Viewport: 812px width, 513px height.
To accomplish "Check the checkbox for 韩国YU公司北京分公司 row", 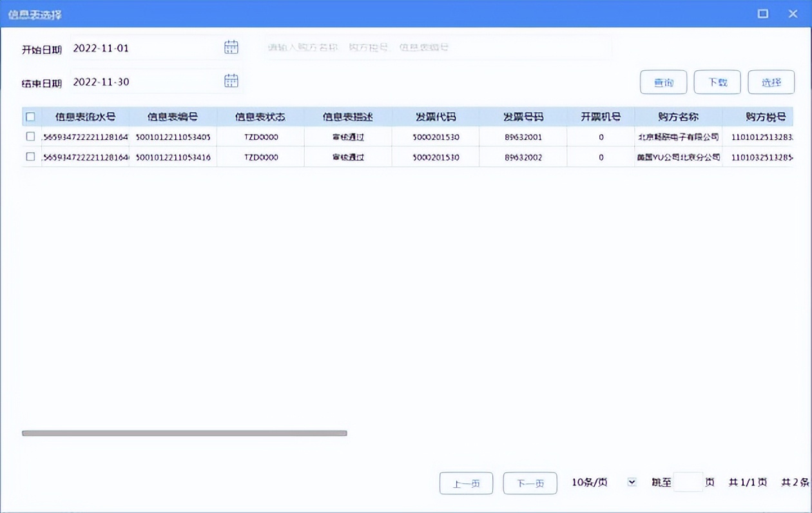I will [x=30, y=156].
